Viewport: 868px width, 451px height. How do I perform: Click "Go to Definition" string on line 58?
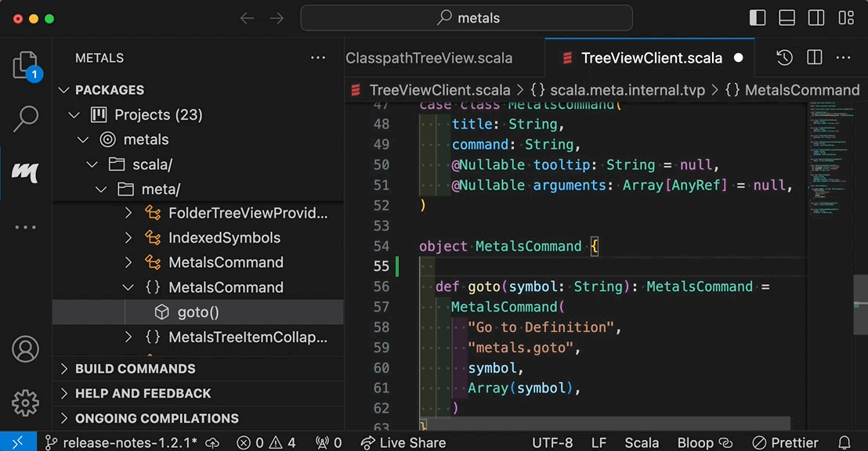pyautogui.click(x=541, y=327)
